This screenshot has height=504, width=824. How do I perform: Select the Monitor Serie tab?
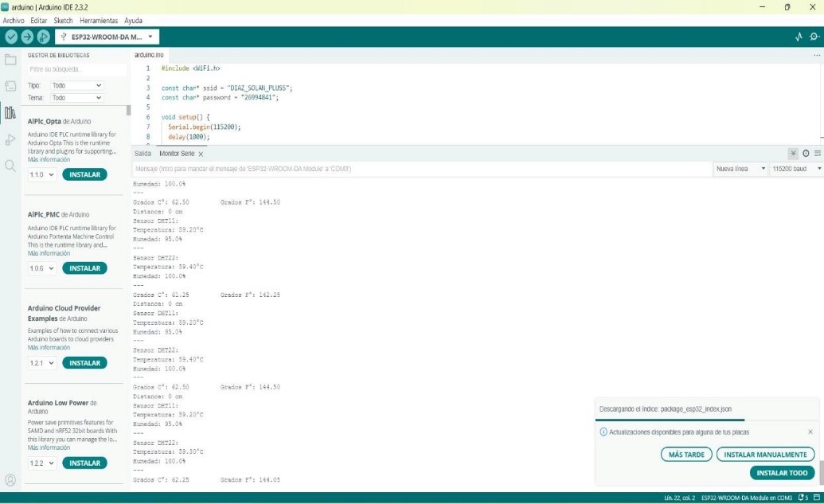point(177,154)
